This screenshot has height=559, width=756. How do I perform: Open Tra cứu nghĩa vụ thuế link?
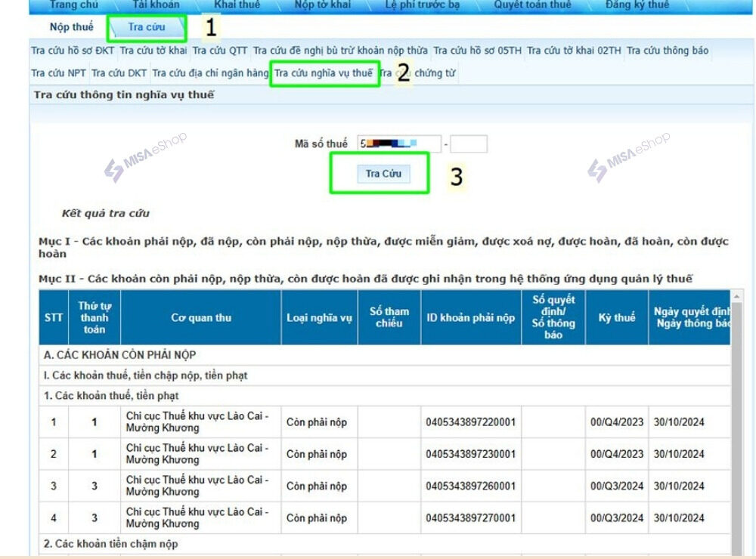[x=324, y=73]
